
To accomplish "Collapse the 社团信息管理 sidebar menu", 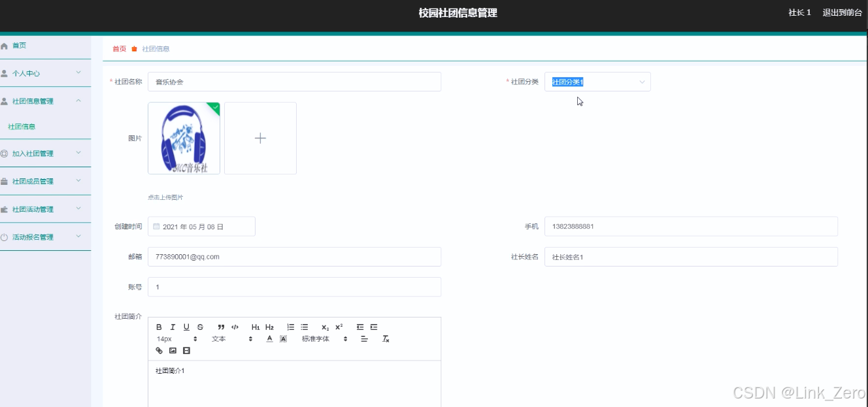I will coord(45,101).
